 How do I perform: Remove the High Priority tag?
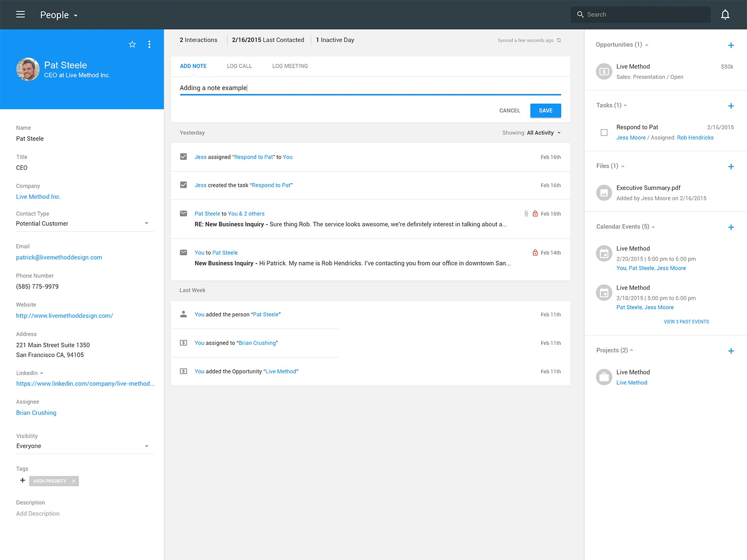[x=74, y=481]
